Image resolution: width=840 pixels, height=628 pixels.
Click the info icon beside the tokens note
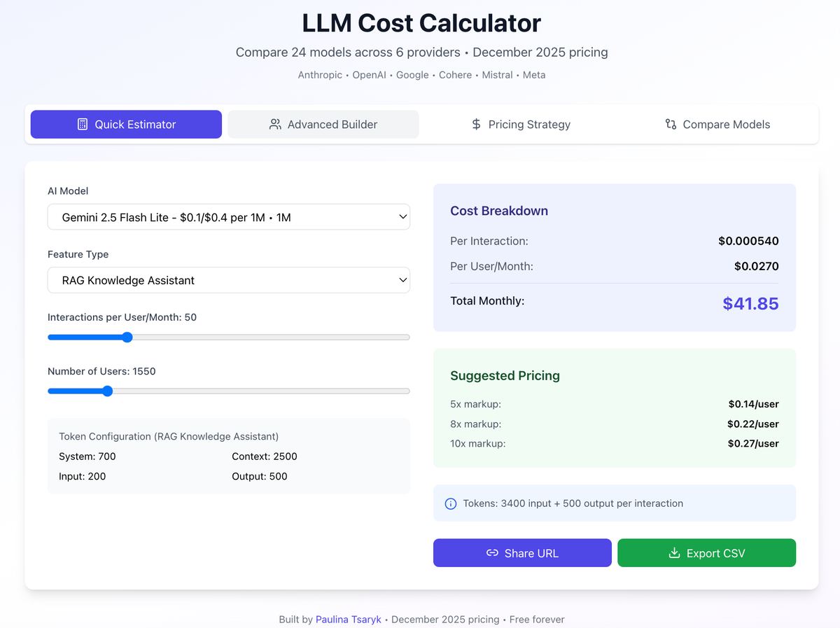click(450, 503)
